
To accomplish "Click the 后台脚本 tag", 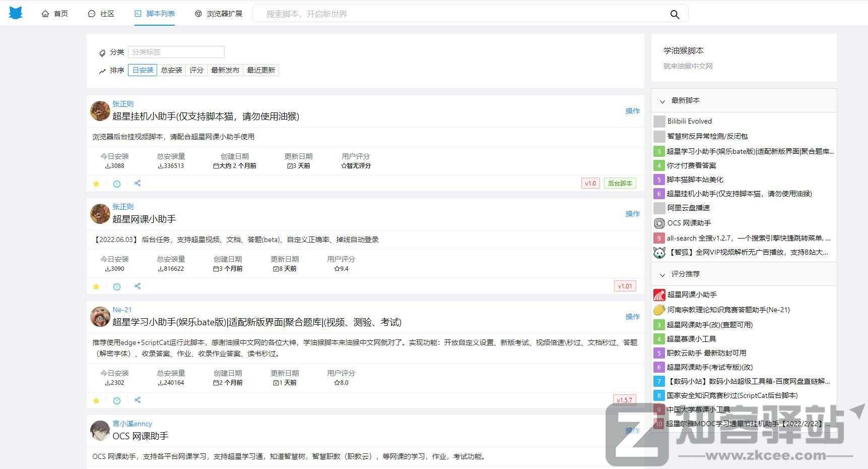I will coord(620,184).
